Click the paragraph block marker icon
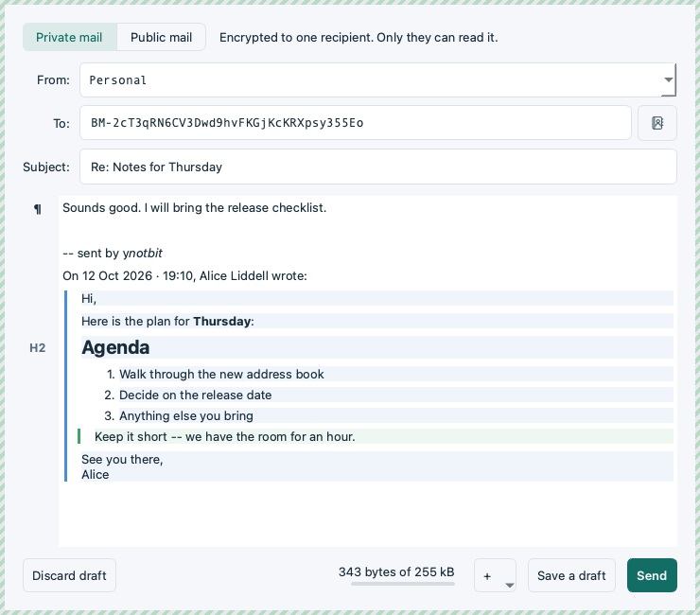 (x=38, y=208)
